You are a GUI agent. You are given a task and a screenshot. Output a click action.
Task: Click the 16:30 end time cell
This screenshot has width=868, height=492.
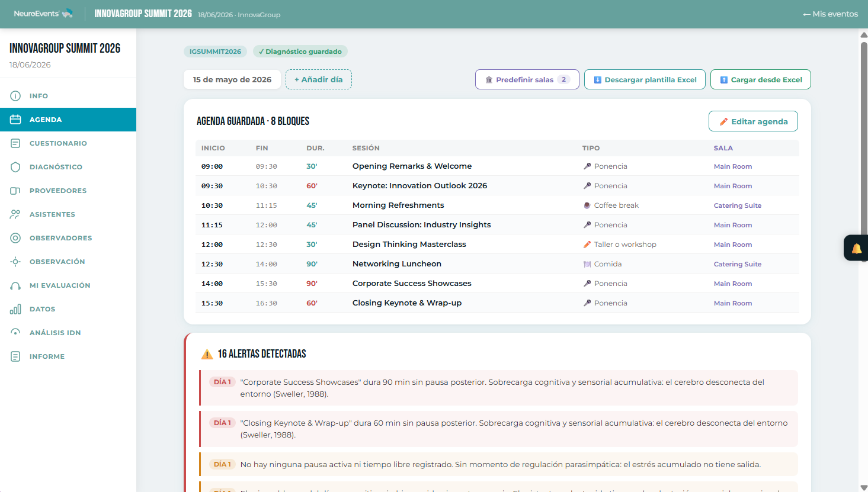pyautogui.click(x=267, y=303)
